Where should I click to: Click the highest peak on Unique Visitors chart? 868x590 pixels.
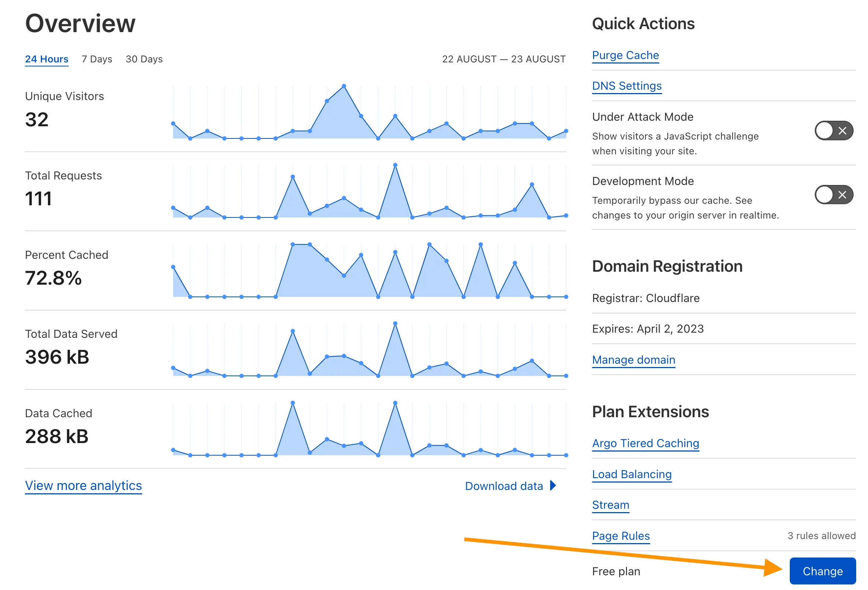344,86
